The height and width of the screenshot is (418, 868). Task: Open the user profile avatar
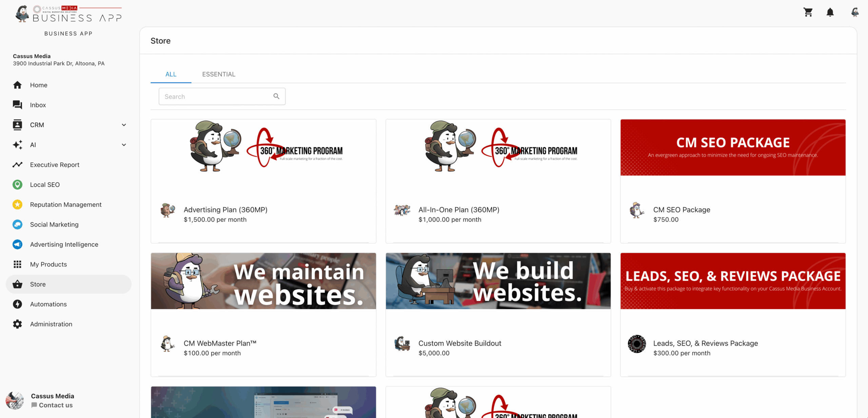click(855, 13)
